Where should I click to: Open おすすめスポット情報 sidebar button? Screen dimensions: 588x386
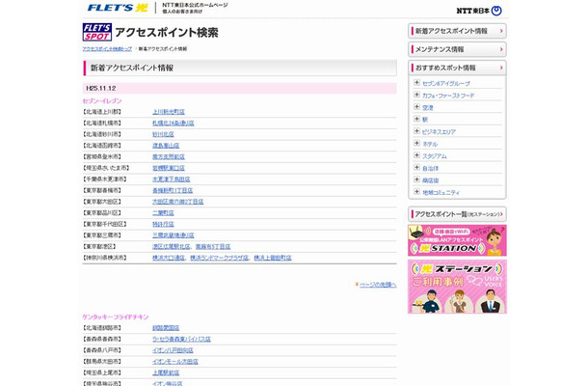(457, 68)
